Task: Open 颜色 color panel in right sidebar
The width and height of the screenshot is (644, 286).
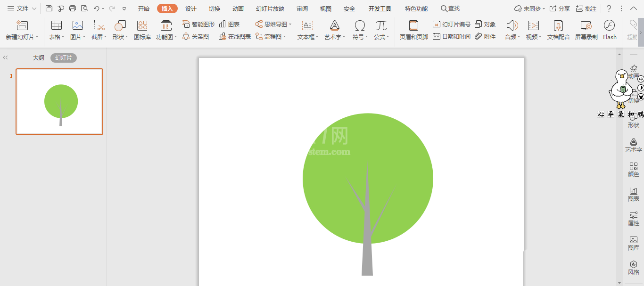Action: pos(634,170)
